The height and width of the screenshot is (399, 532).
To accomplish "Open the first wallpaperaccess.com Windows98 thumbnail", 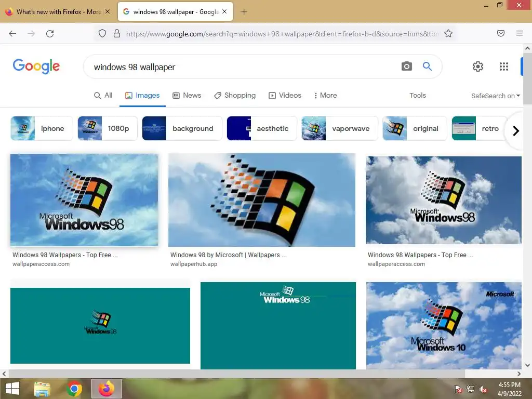I will click(84, 200).
